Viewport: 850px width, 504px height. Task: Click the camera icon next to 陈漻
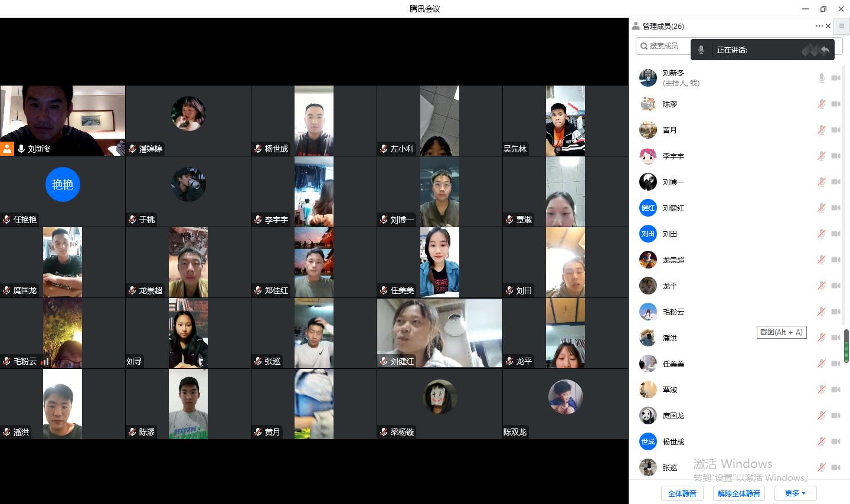tap(835, 104)
